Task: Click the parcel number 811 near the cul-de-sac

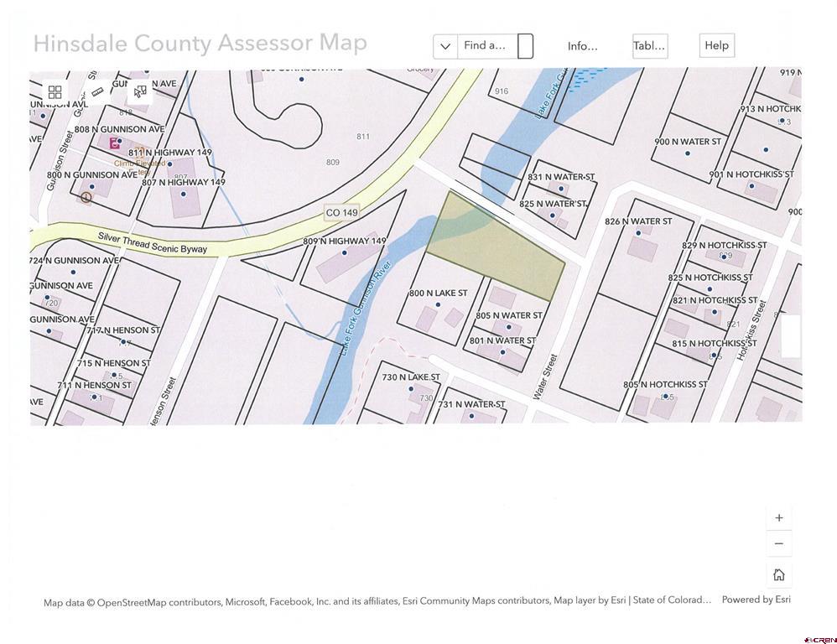Action: 363,137
